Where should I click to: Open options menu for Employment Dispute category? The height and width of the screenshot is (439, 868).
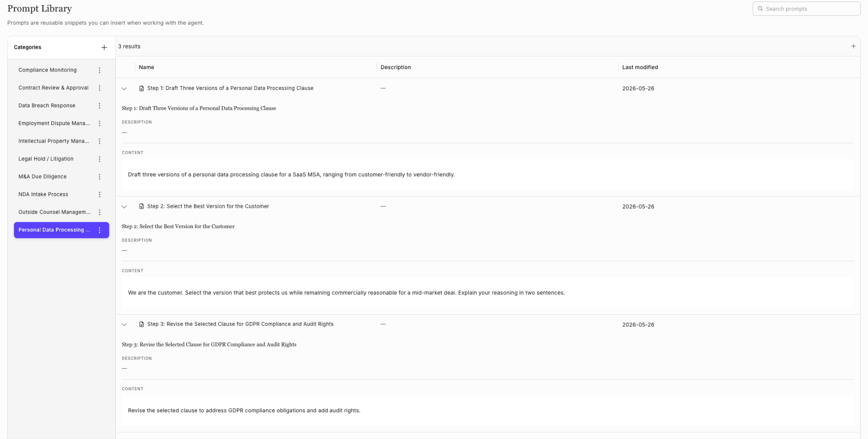coord(100,123)
